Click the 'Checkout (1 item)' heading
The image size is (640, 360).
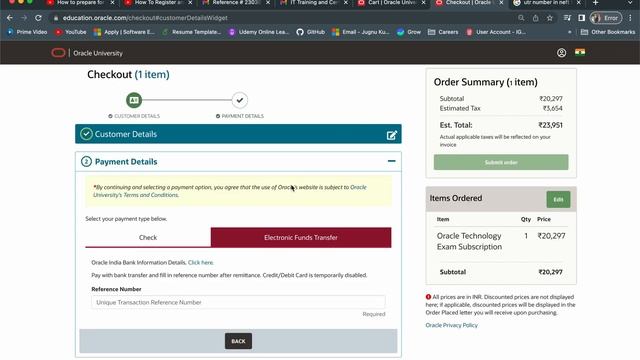(128, 75)
